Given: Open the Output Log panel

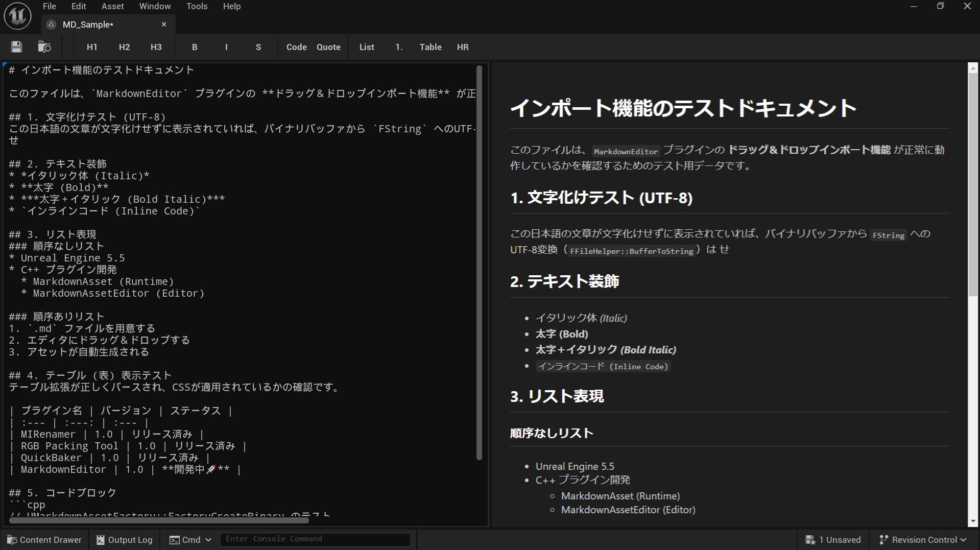Looking at the screenshot, I should pos(124,539).
